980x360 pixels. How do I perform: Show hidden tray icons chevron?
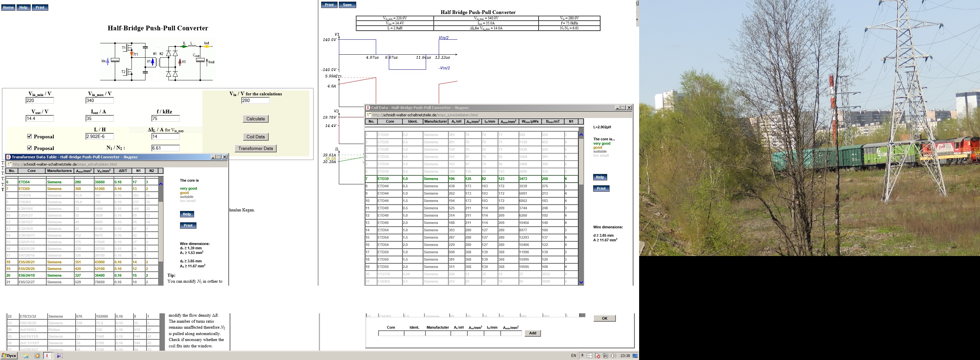(583, 356)
